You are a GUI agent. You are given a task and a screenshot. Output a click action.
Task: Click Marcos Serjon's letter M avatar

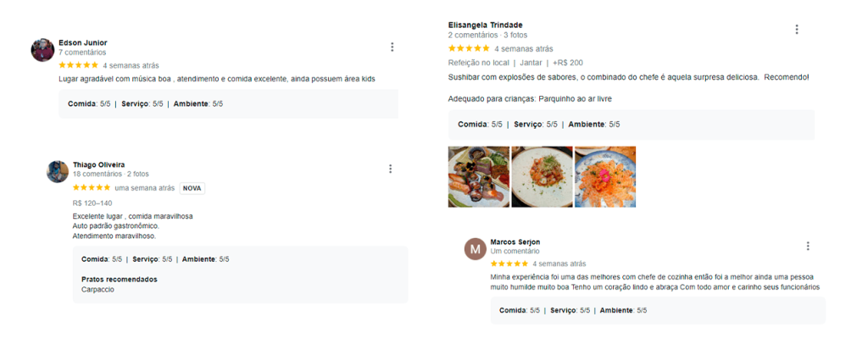point(475,249)
